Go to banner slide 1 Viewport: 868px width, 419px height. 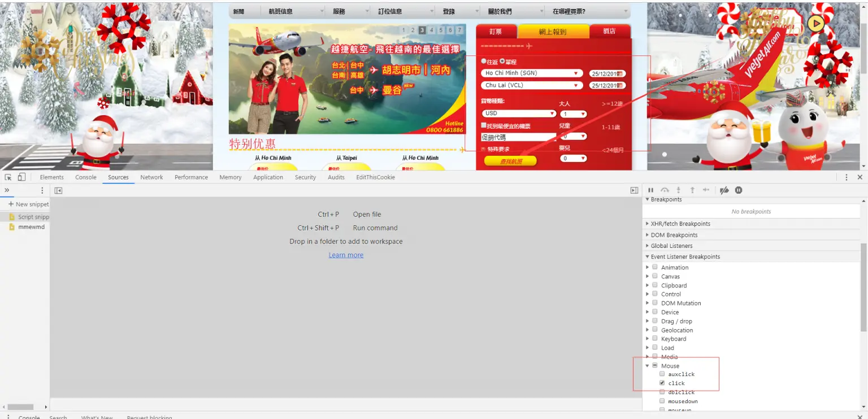click(x=403, y=30)
